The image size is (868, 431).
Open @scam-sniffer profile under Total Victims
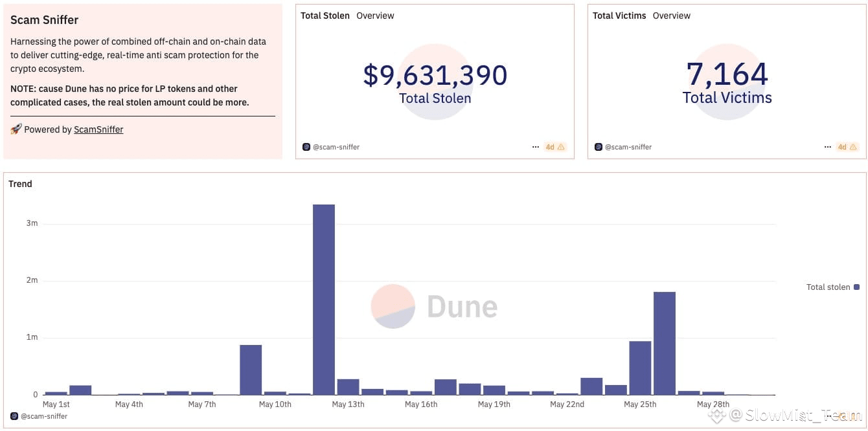628,147
